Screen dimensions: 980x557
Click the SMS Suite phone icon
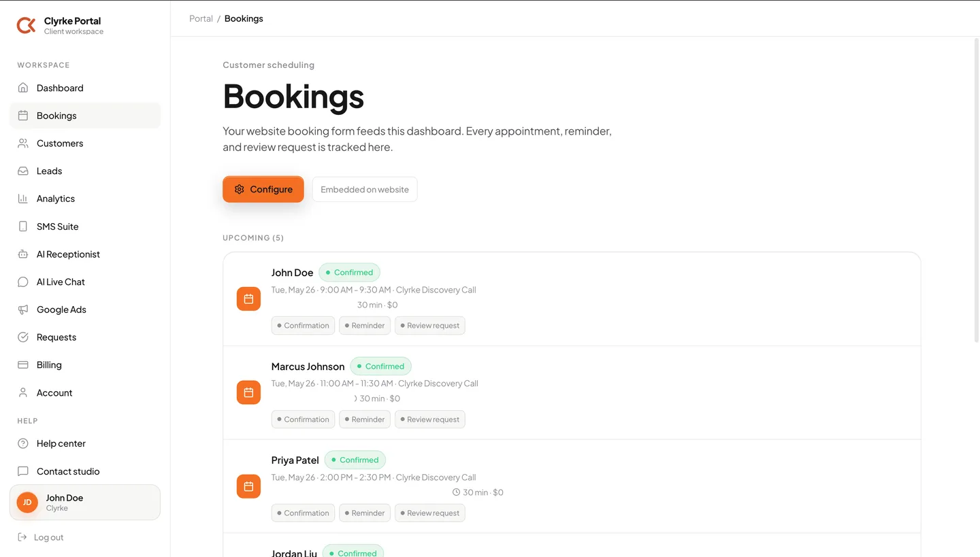(23, 226)
